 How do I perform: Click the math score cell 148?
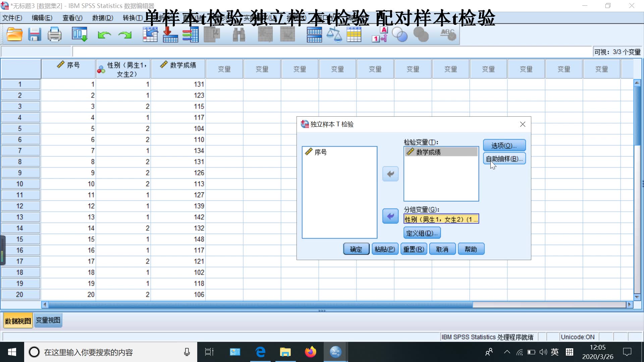coord(178,239)
